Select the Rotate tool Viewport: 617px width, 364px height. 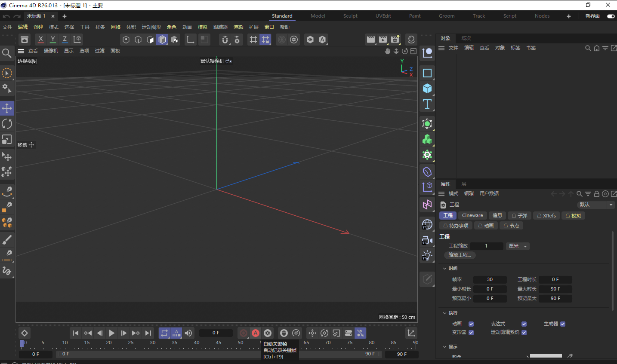7,124
